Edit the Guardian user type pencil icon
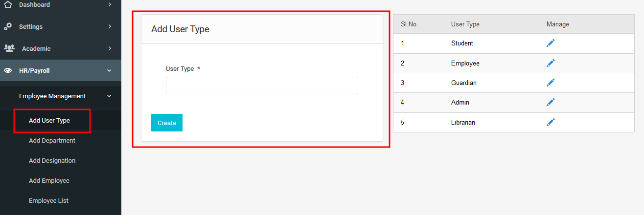Viewport: 644px width, 215px height. tap(551, 83)
